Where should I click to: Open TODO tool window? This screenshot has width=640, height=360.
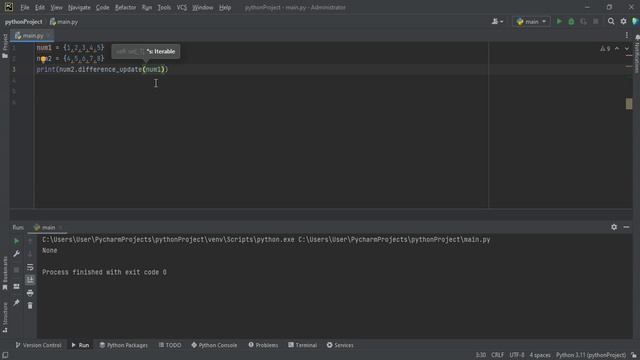170,345
